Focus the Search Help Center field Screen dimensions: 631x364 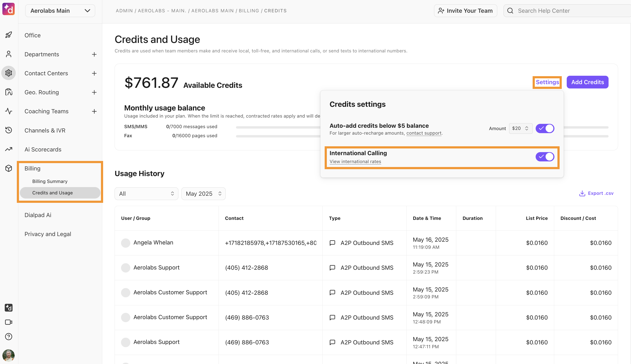[567, 11]
